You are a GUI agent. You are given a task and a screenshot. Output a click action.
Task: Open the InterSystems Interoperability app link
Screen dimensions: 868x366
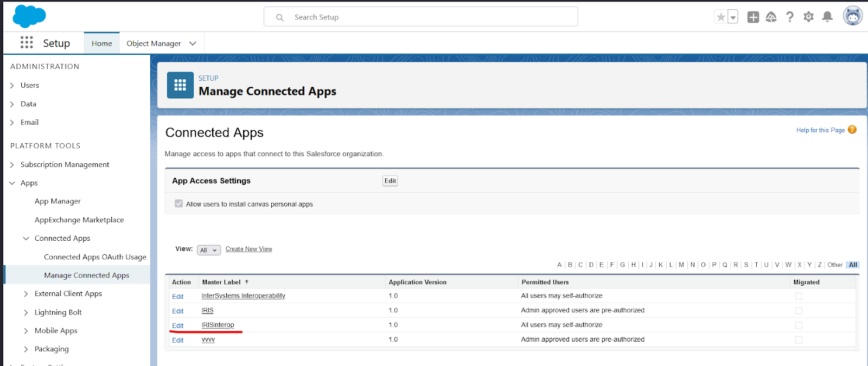pyautogui.click(x=244, y=296)
